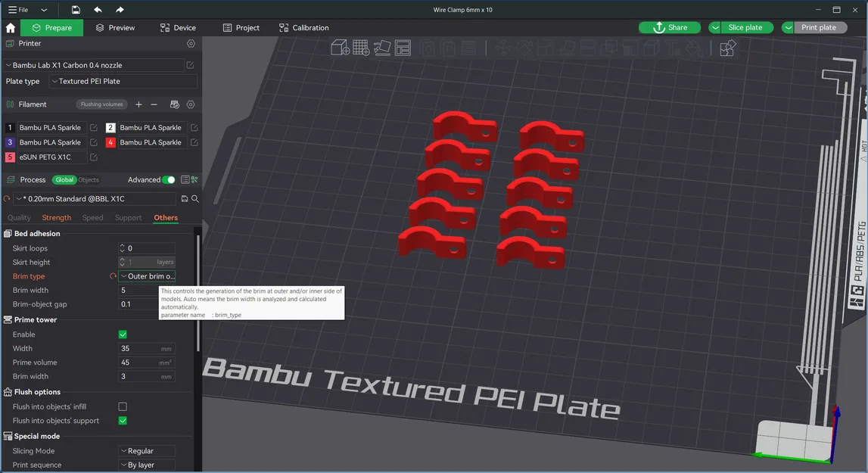The width and height of the screenshot is (868, 473).
Task: Switch process scope to Objects
Action: tap(89, 179)
